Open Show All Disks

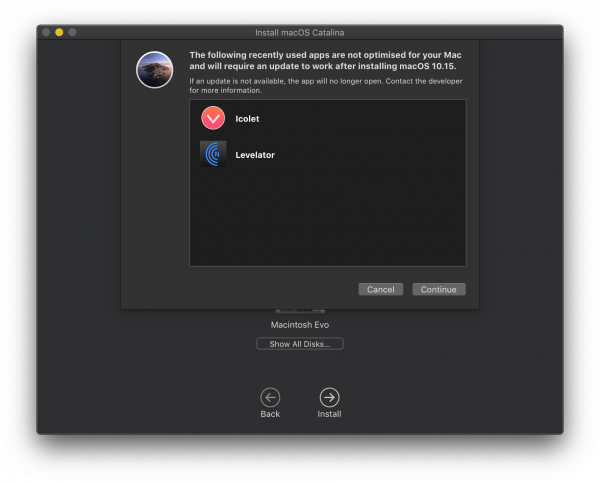point(300,344)
